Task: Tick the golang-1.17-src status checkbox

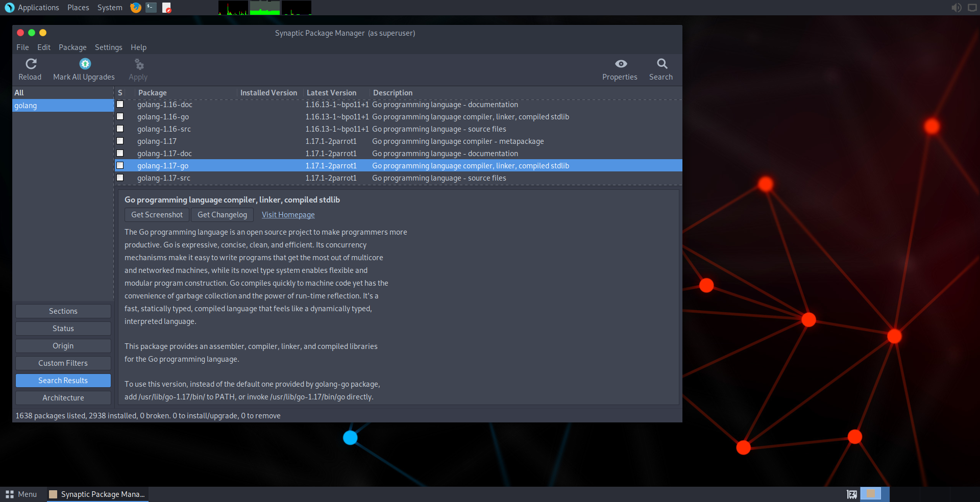Action: 120,178
